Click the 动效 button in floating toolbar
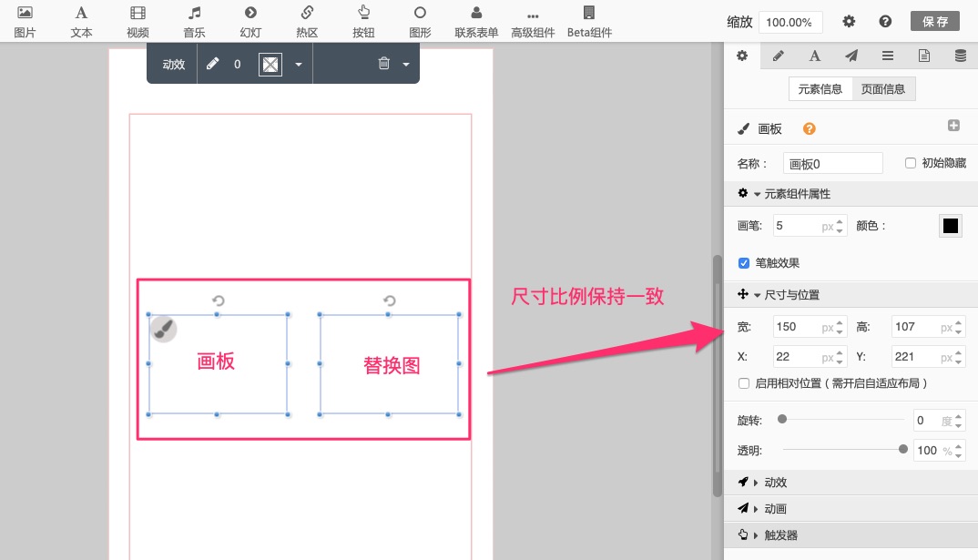The image size is (978, 560). [x=173, y=64]
